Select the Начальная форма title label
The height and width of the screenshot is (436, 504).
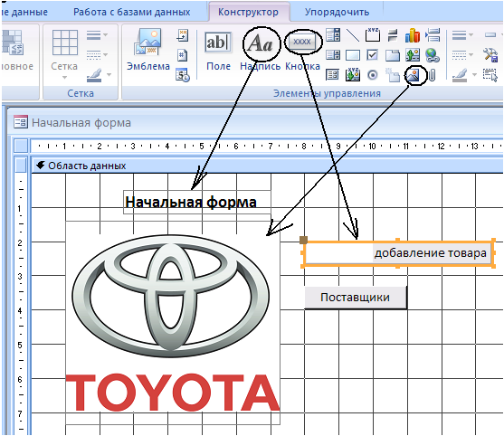click(197, 202)
